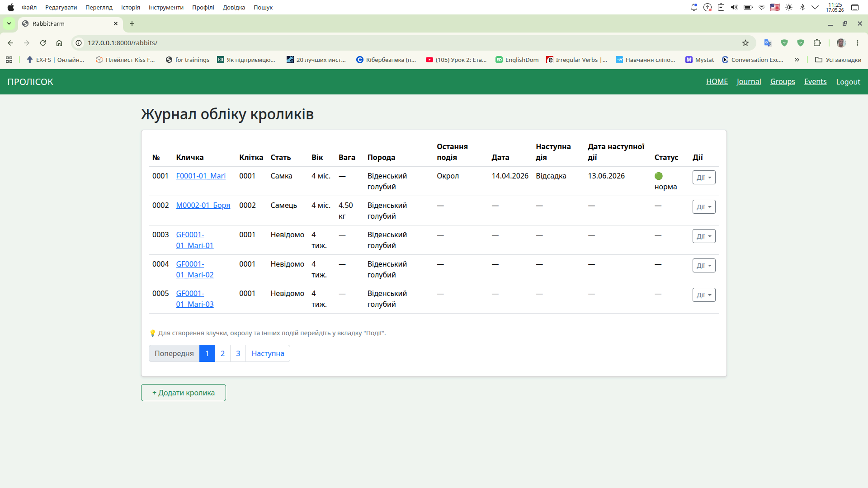Open the volume icon in menu bar

(734, 7)
